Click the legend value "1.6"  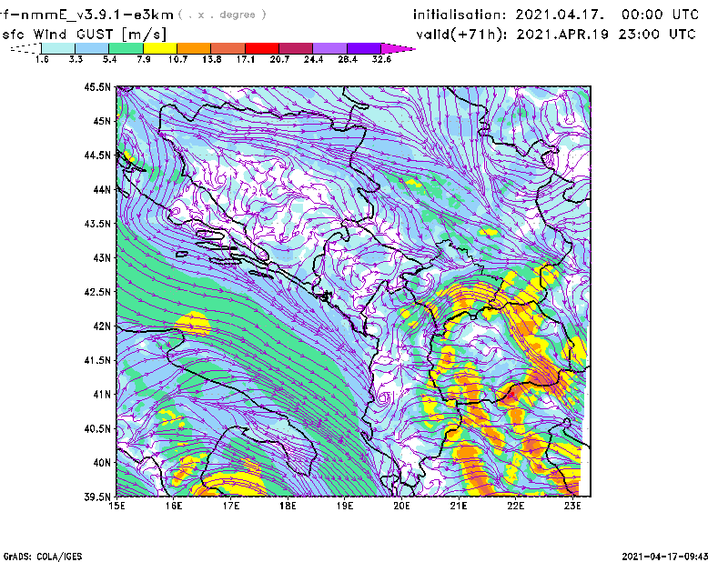pos(42,59)
